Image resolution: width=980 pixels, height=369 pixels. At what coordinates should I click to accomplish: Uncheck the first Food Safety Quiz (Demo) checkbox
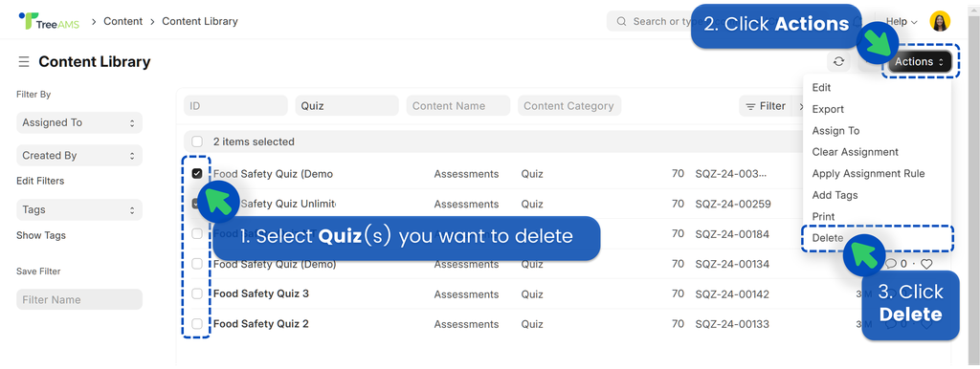pyautogui.click(x=197, y=174)
